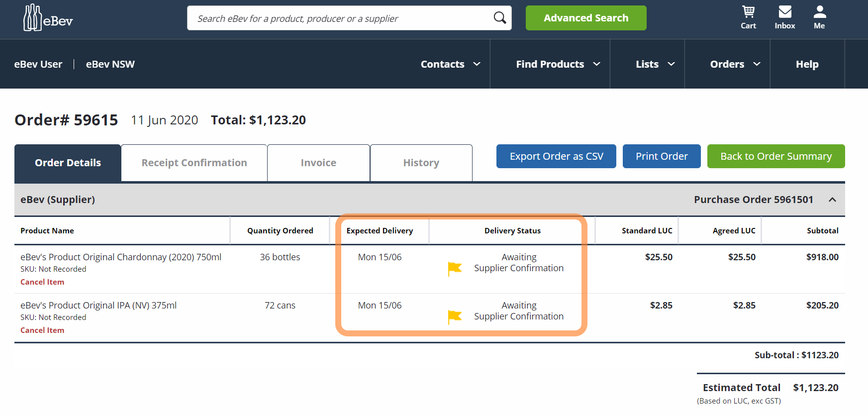Click the search magnifier icon
The width and height of the screenshot is (868, 416).
(499, 18)
